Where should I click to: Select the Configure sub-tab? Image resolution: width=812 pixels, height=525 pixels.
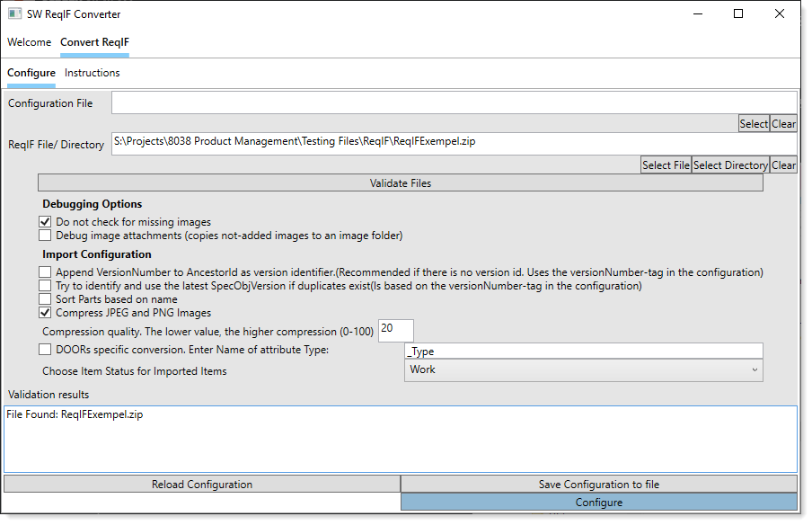click(31, 73)
